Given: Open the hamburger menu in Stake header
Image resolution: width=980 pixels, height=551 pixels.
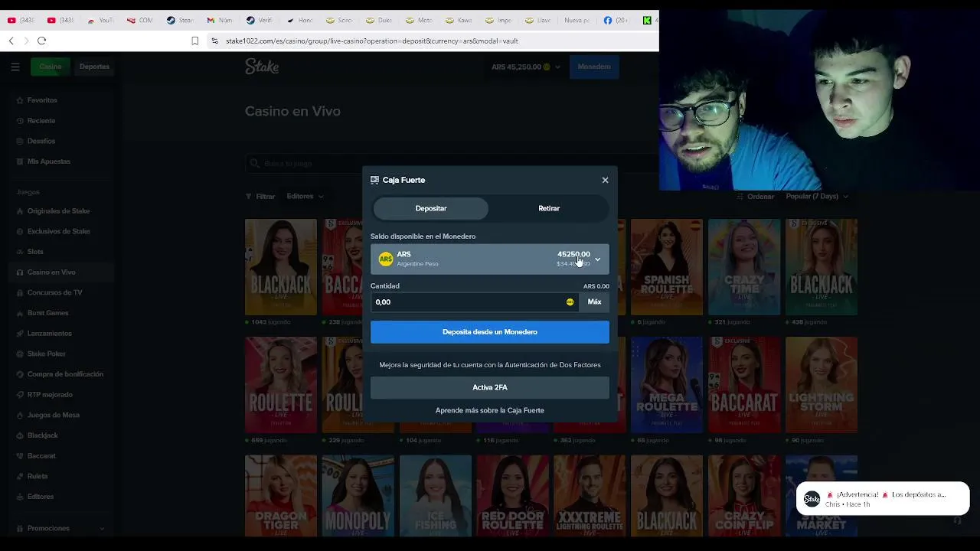Looking at the screenshot, I should 15,67.
